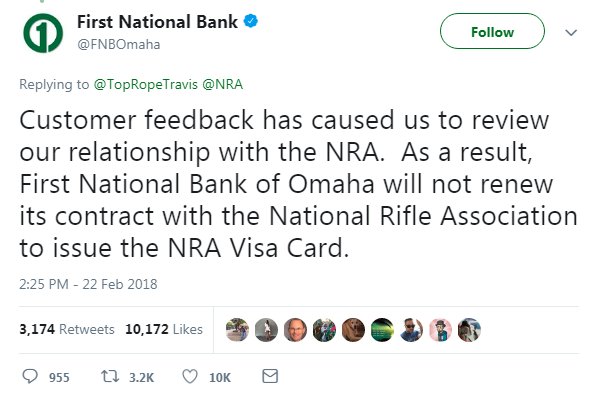Screen dimensions: 614x404
Task: Open the green aurora liker avatar
Action: pos(383,328)
